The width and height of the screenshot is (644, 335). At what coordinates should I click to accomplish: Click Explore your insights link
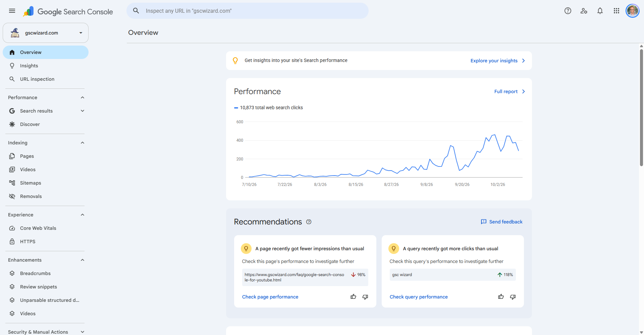tap(498, 61)
